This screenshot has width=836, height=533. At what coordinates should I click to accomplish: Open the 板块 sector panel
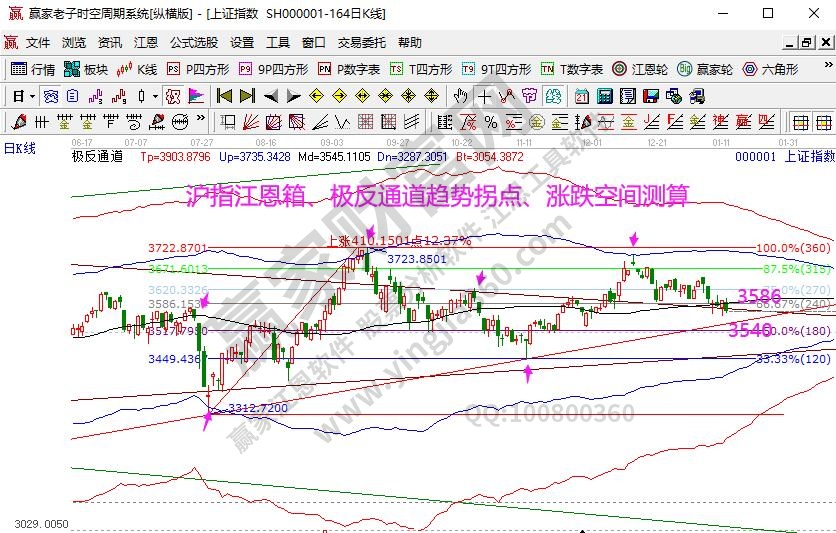pyautogui.click(x=86, y=69)
